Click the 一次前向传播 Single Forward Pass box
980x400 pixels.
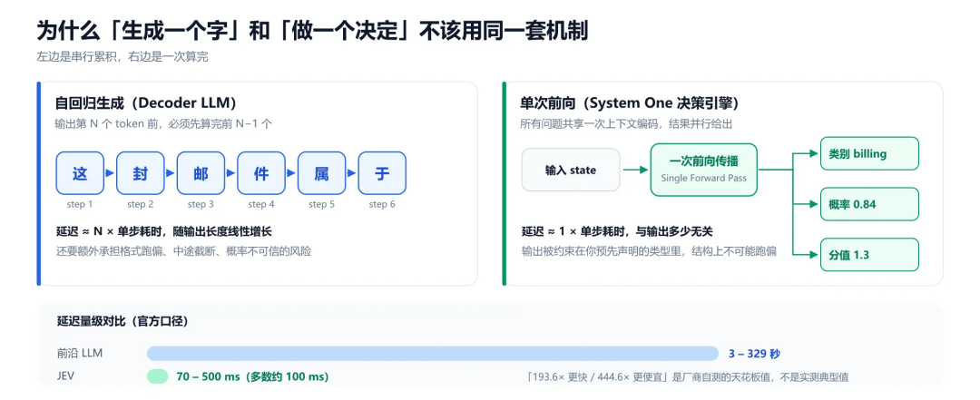[x=704, y=170]
